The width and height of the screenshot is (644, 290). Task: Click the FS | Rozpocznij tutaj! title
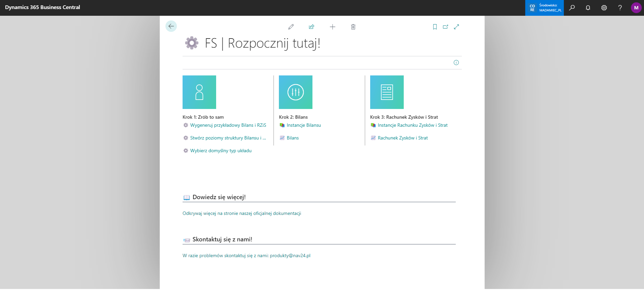262,43
